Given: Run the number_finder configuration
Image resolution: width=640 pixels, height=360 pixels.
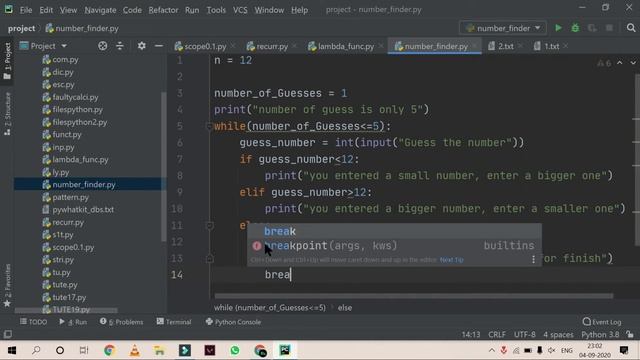Looking at the screenshot, I should coord(558,28).
